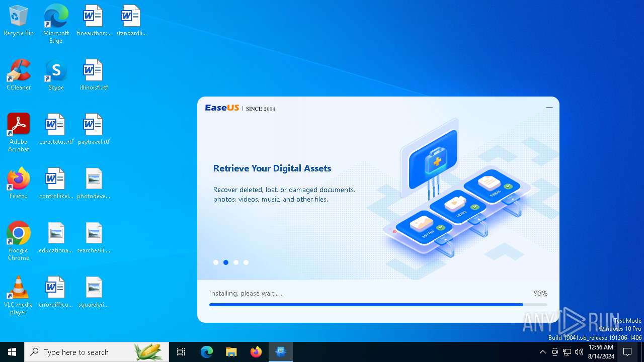Open the Windows Start menu
This screenshot has width=644, height=362.
pyautogui.click(x=12, y=352)
